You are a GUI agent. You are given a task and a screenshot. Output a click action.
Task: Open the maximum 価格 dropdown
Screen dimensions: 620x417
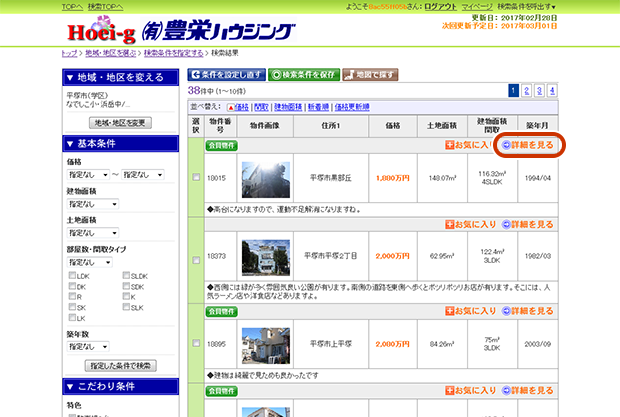point(142,175)
